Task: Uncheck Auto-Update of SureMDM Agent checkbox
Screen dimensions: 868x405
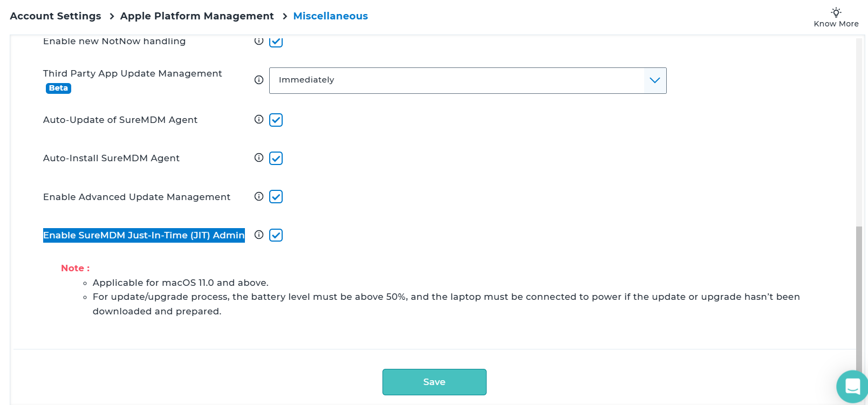Action: [x=276, y=120]
